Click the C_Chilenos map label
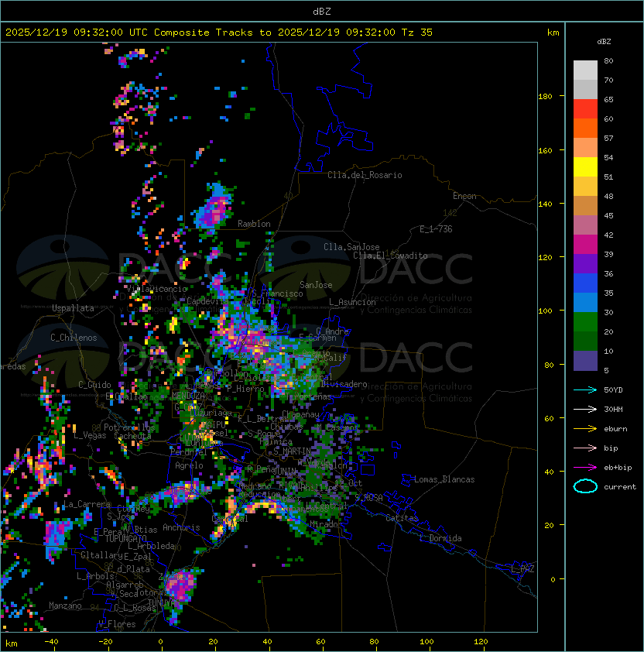This screenshot has width=644, height=652. pyautogui.click(x=74, y=338)
